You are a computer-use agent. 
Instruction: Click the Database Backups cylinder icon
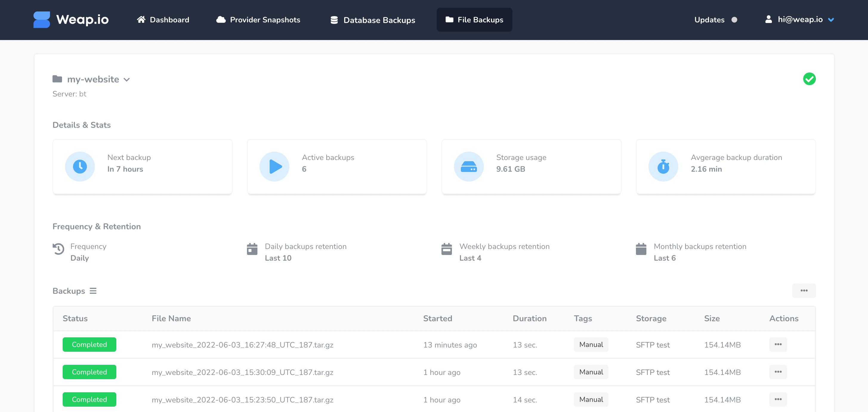(332, 19)
